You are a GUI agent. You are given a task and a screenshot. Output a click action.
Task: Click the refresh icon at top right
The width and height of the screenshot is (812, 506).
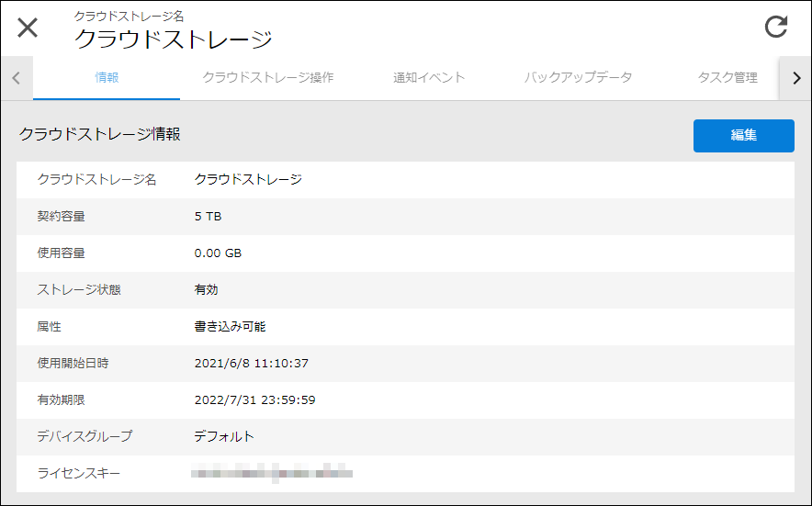click(776, 27)
